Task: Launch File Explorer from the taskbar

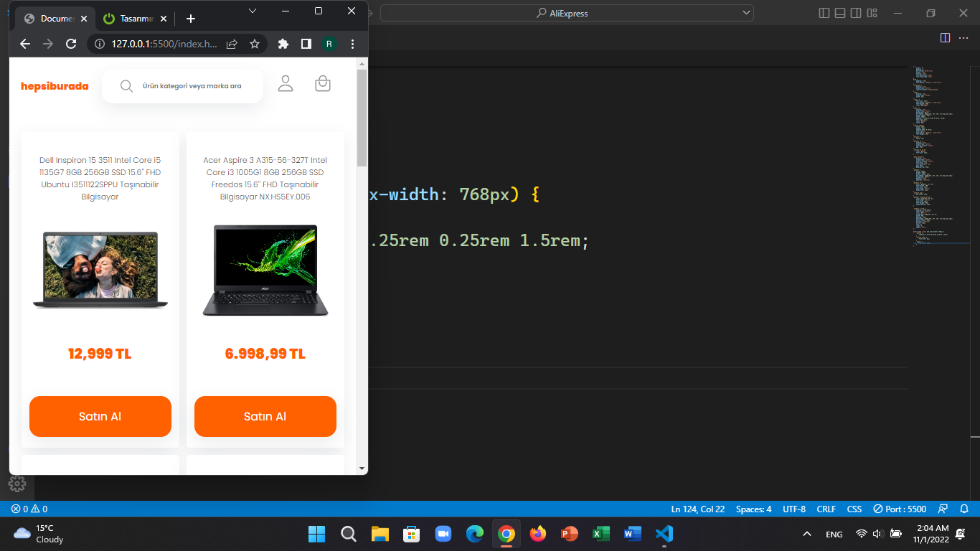Action: point(380,534)
